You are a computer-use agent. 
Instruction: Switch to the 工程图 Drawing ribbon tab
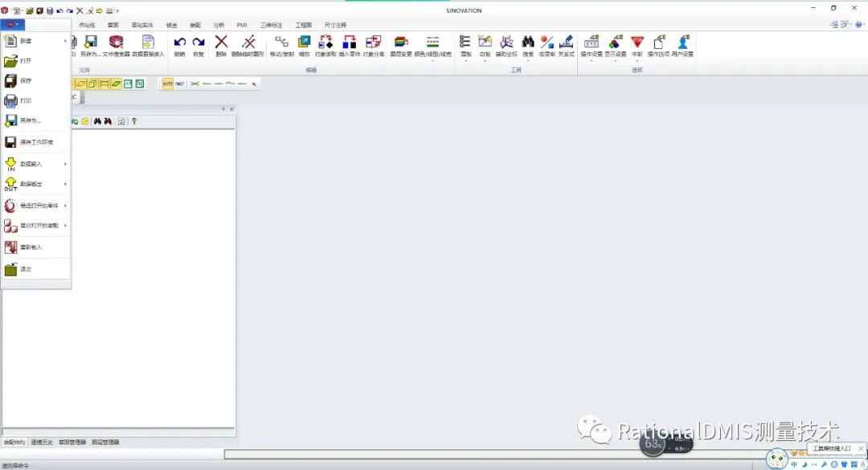click(303, 25)
